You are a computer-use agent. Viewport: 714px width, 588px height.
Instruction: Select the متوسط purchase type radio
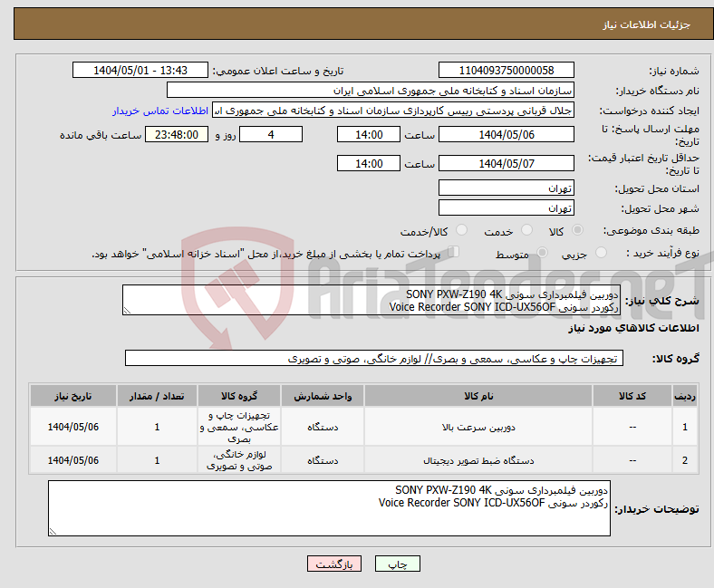click(542, 253)
